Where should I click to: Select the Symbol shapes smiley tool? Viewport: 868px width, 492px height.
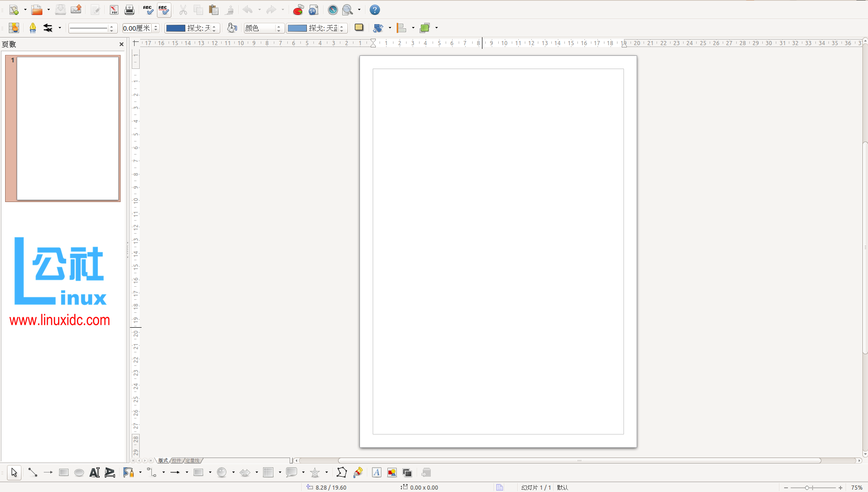222,472
